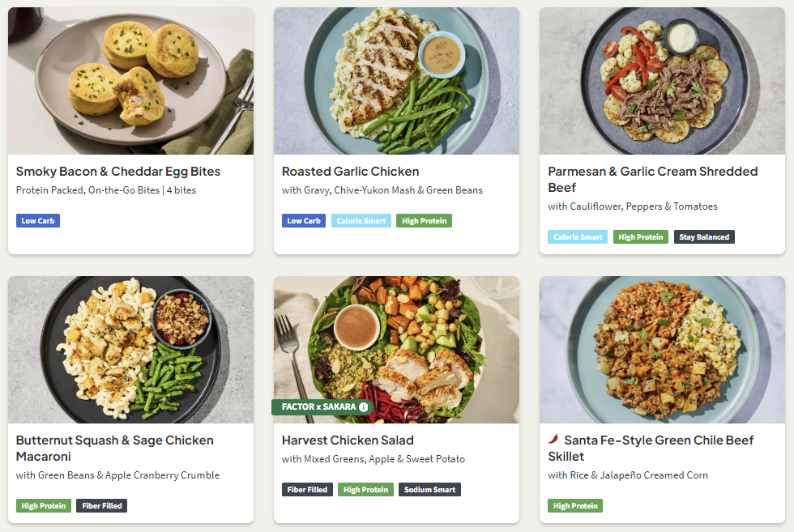Viewport: 794px width, 532px height.
Task: Click the Harvest Chicken Salad title
Action: pos(348,440)
